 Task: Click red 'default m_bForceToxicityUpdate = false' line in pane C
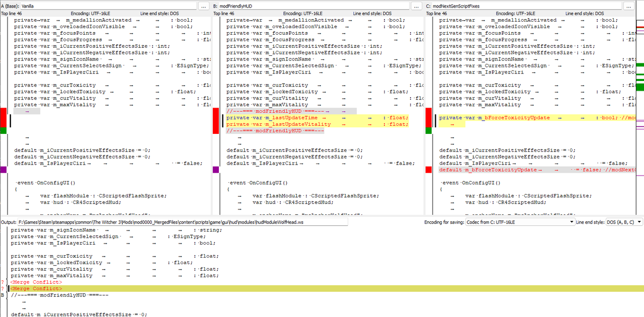pyautogui.click(x=538, y=170)
